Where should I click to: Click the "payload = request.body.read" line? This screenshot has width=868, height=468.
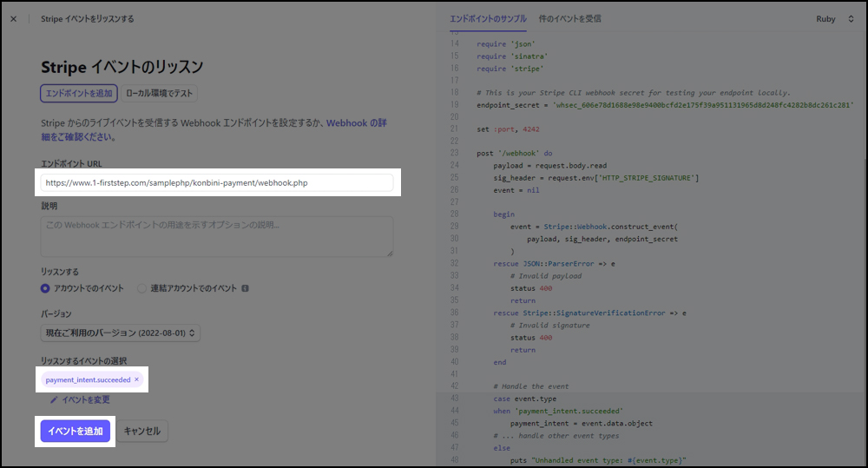coord(549,166)
